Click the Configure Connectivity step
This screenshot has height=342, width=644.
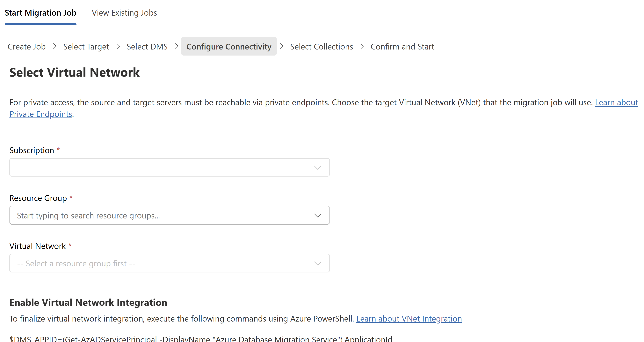(229, 47)
